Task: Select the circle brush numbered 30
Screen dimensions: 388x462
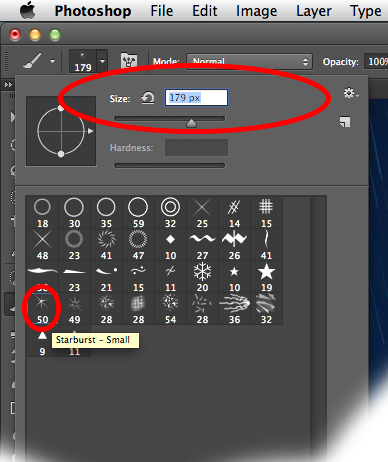Action: click(74, 213)
